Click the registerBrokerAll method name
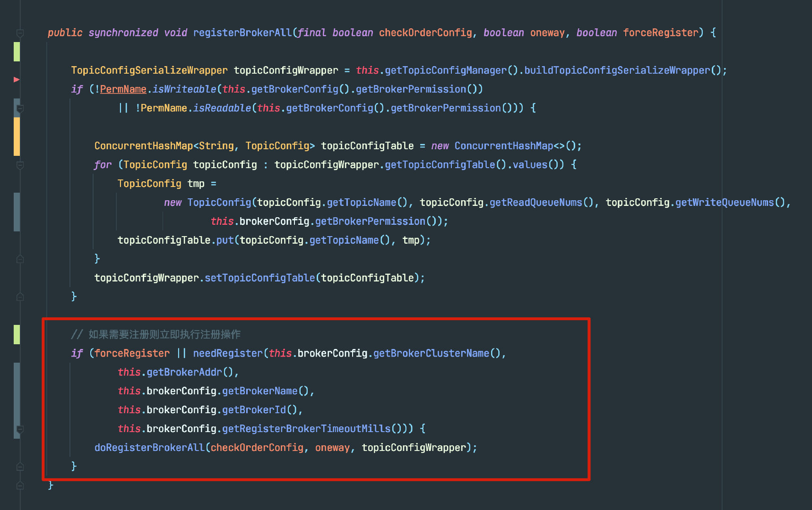 (x=242, y=33)
